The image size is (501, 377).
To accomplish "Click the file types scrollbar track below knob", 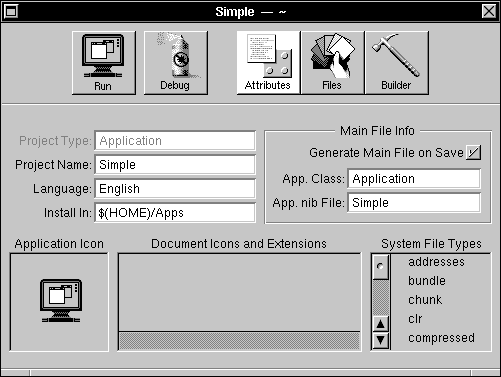I will [x=381, y=297].
